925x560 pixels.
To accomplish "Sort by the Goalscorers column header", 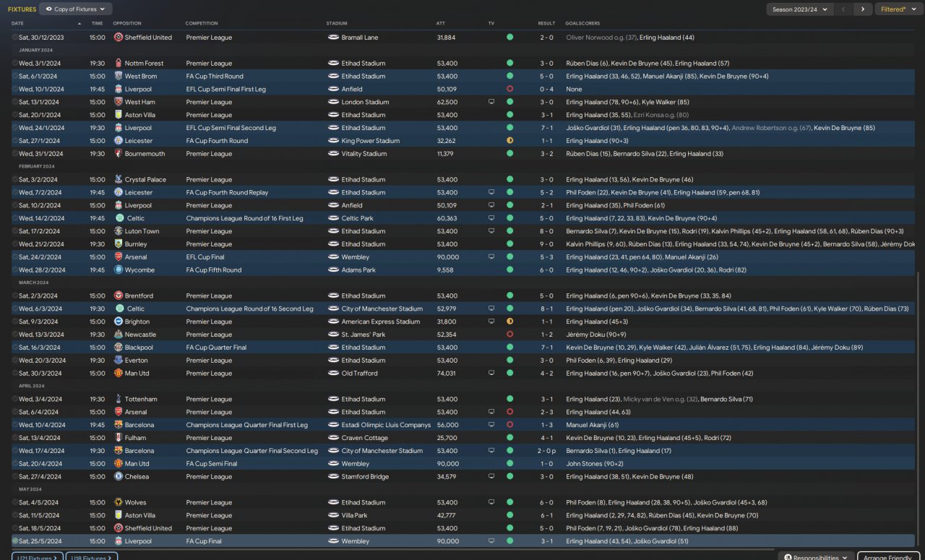I will pos(582,24).
